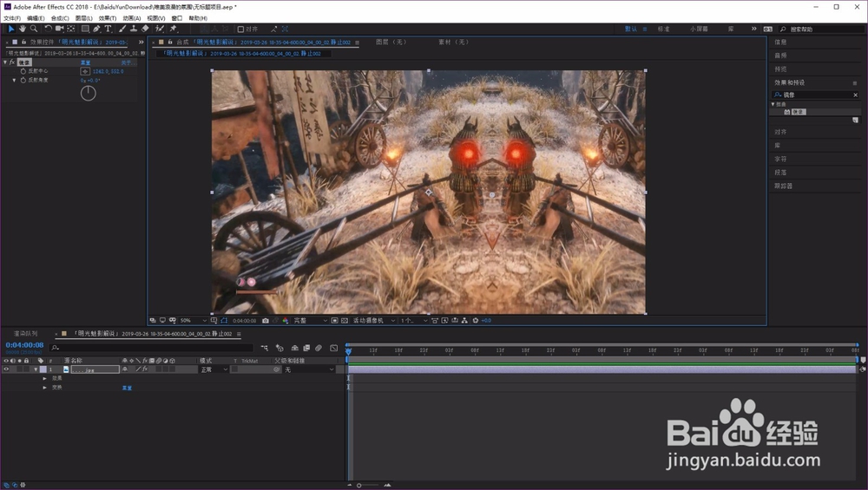868x490 pixels.
Task: Open the parent 无 dropdown for layer 1
Action: point(309,369)
